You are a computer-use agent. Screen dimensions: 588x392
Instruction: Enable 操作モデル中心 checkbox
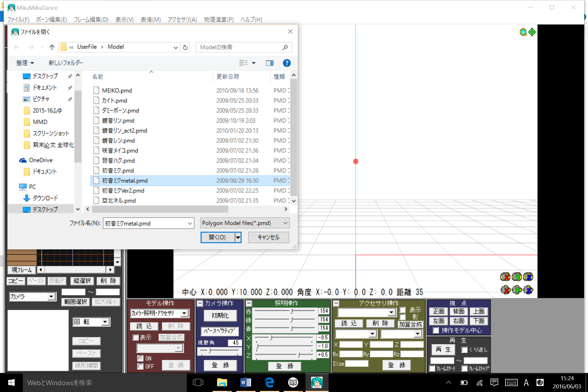point(436,330)
